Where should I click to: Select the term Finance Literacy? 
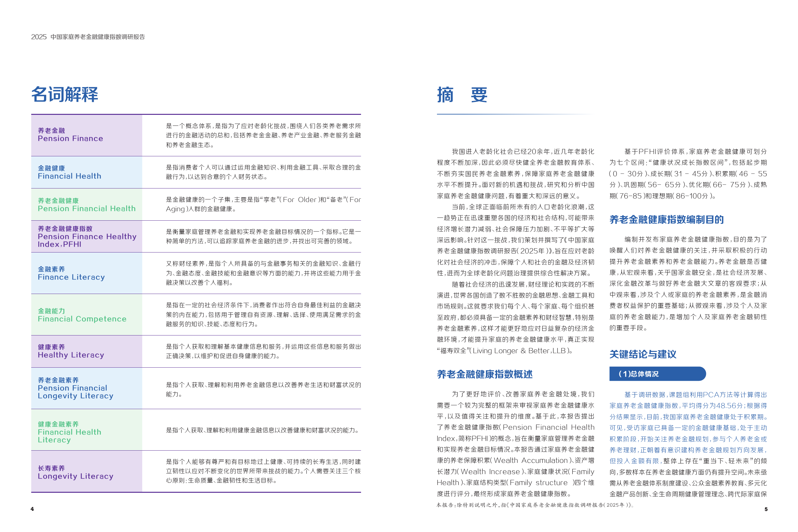click(71, 277)
